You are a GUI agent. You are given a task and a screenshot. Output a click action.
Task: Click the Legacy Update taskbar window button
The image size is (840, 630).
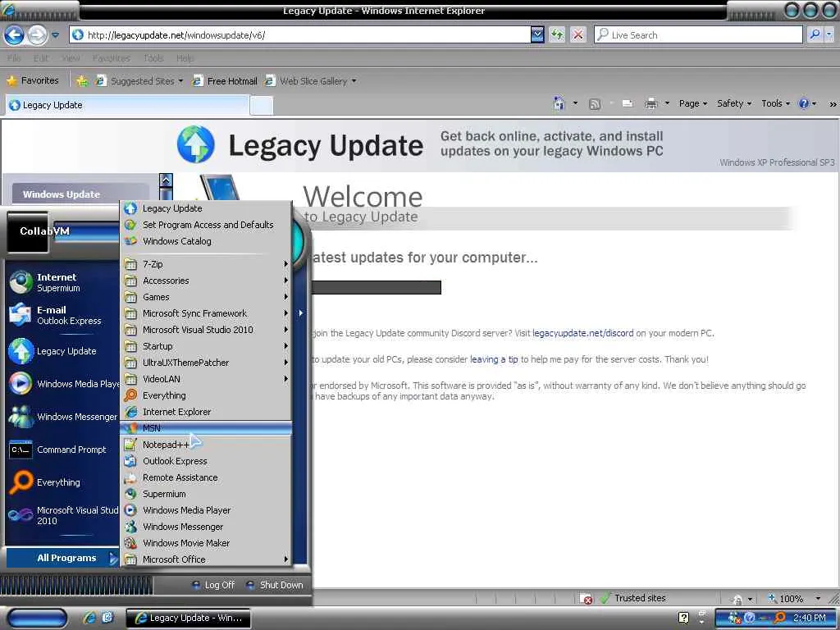pos(188,618)
